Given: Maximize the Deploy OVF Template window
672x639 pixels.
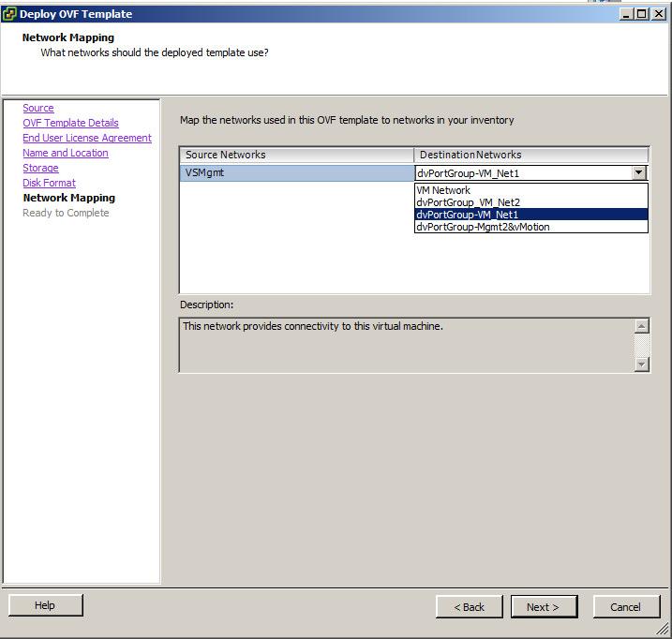Looking at the screenshot, I should 642,14.
